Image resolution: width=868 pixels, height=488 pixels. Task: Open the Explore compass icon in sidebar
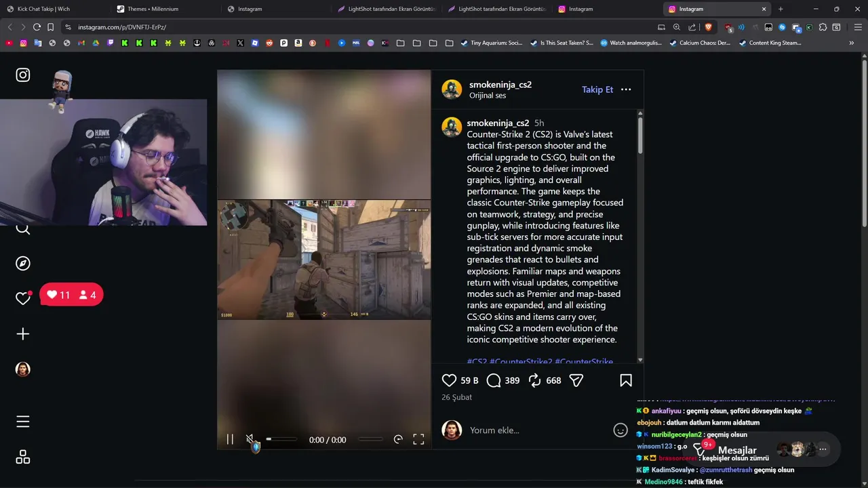tap(23, 264)
